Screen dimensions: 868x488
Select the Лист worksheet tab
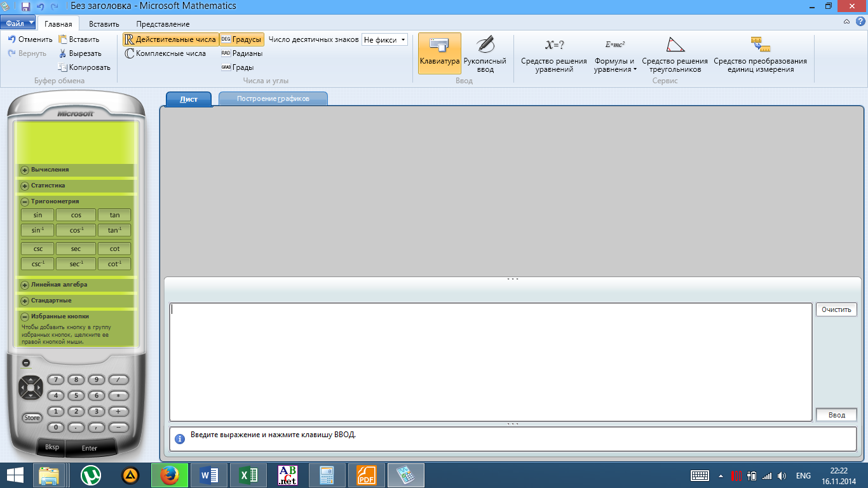(189, 99)
